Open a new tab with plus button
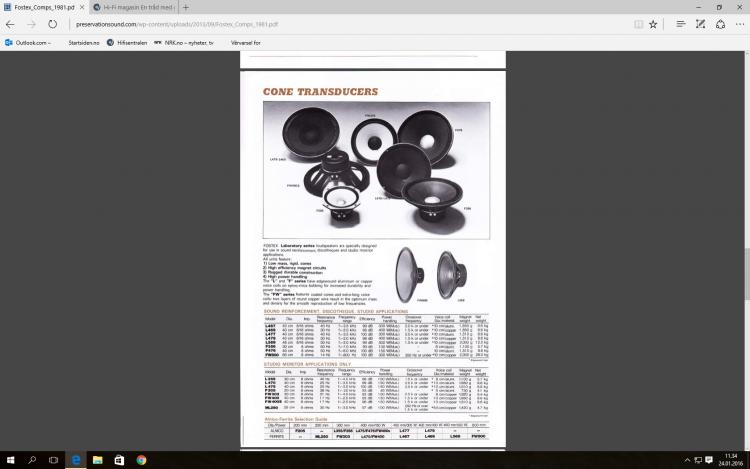 pyautogui.click(x=186, y=7)
